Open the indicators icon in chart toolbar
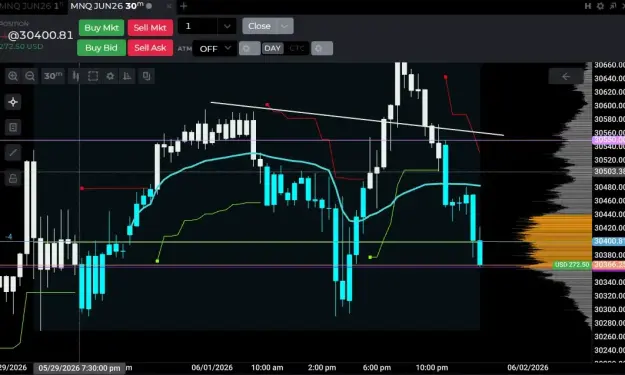Screen dimensions: 625x375 click(127, 76)
